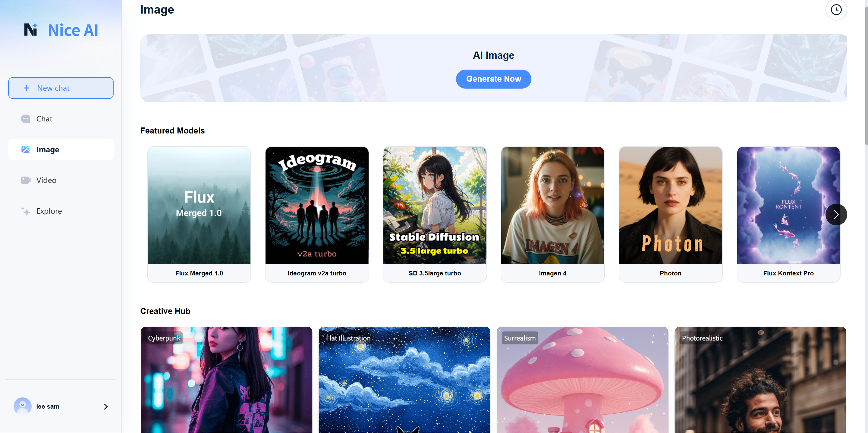Click the Featured Models heading
Viewport: 868px width, 433px height.
click(x=172, y=131)
